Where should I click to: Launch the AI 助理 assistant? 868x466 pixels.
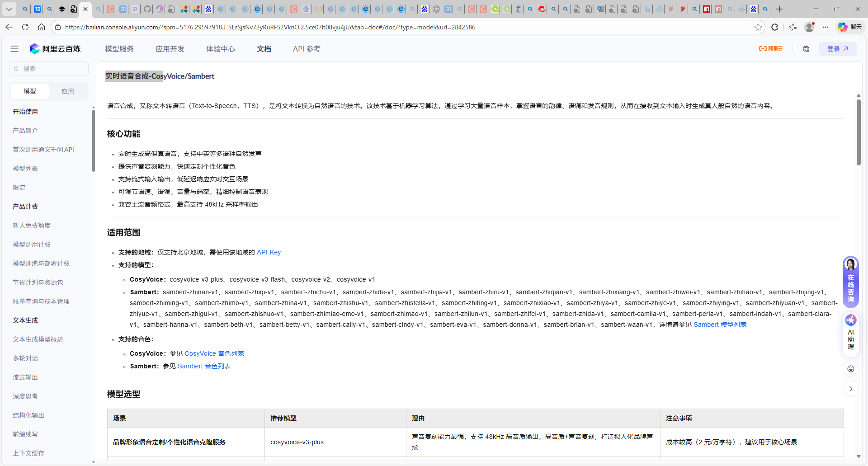[x=851, y=334]
